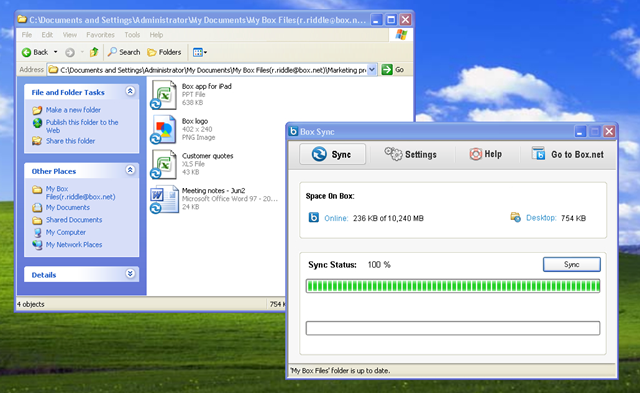Open Shared Documents link

[x=74, y=220]
